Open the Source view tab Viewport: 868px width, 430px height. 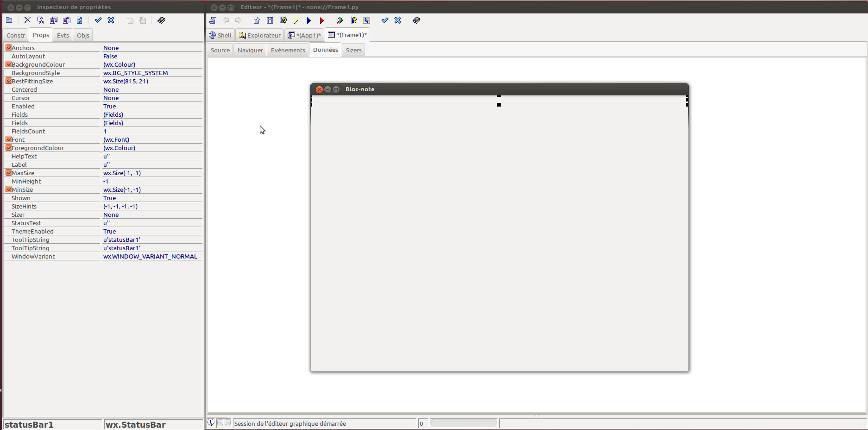tap(220, 50)
